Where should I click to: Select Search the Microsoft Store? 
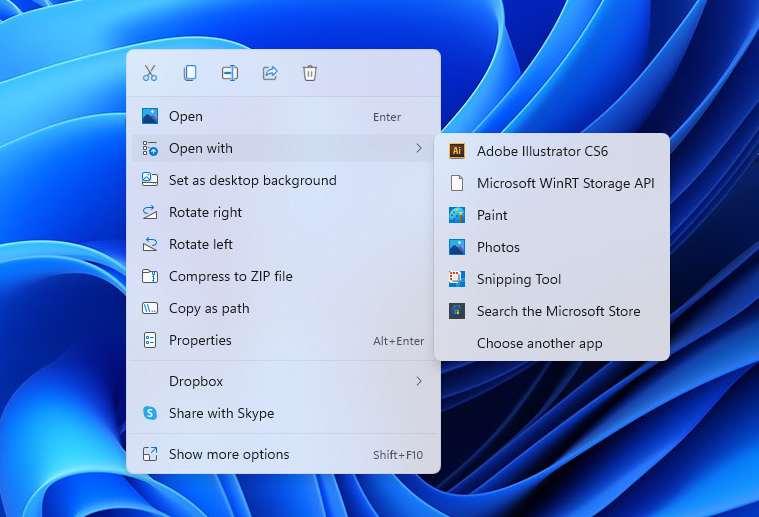coord(558,311)
